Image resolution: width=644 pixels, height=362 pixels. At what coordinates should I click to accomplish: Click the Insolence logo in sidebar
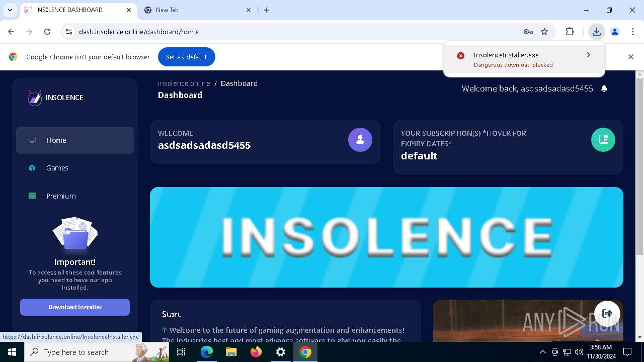click(x=55, y=98)
